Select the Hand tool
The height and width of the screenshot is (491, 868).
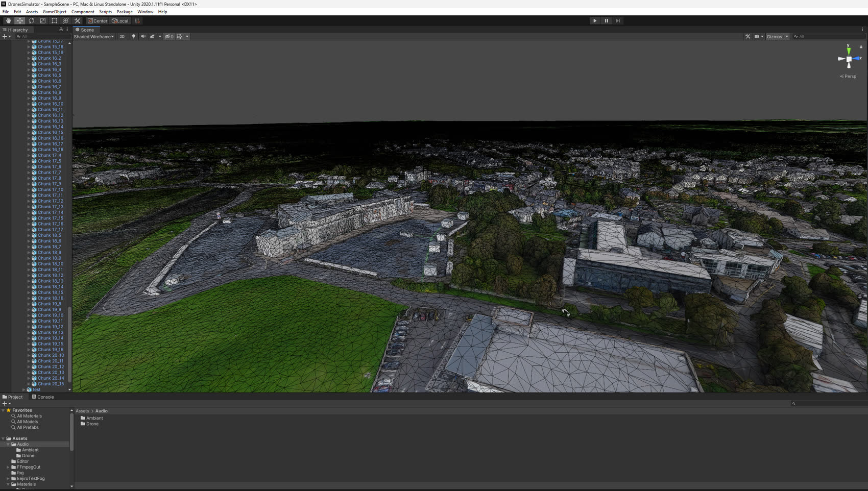tap(8, 21)
